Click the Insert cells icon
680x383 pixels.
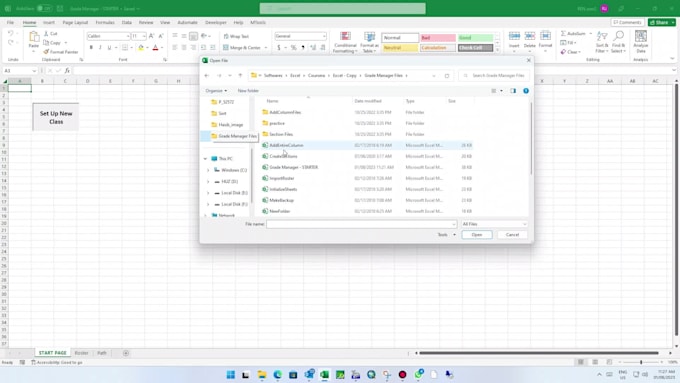pyautogui.click(x=514, y=36)
